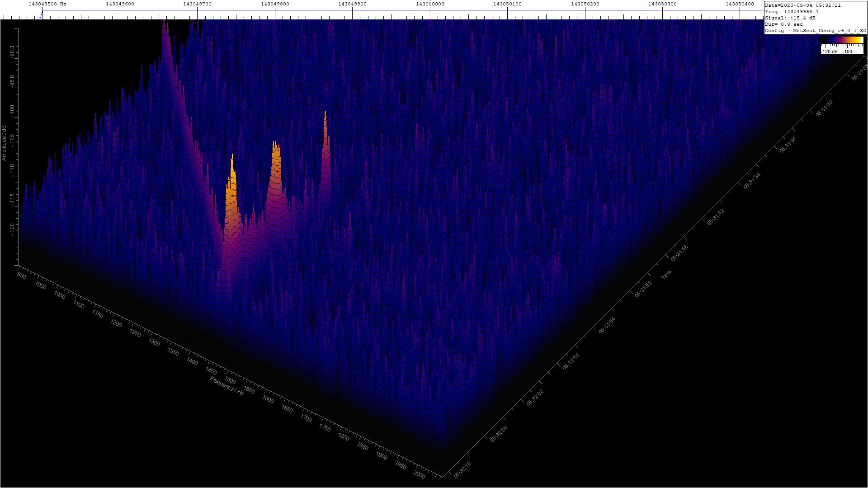
Task: Click the Freq= 143049968.7 info line
Action: coord(792,12)
